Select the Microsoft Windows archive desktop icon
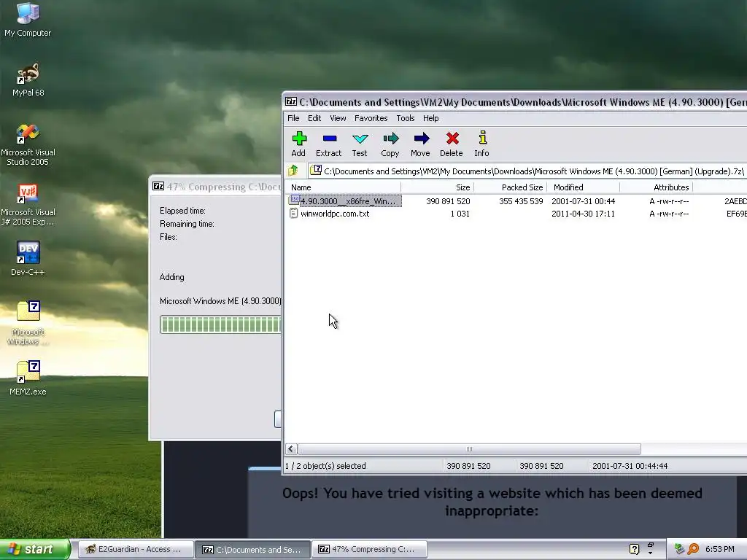Screen dimensions: 747x560 pyautogui.click(x=28, y=323)
